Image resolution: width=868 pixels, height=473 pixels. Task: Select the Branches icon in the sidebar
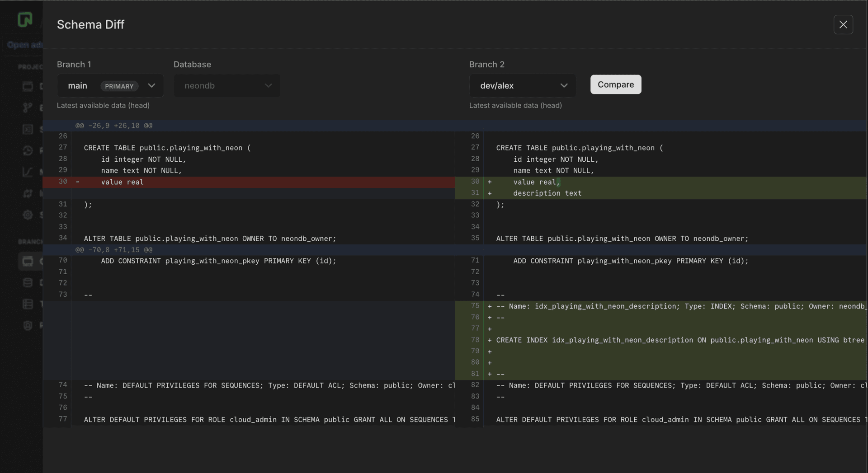click(x=28, y=108)
